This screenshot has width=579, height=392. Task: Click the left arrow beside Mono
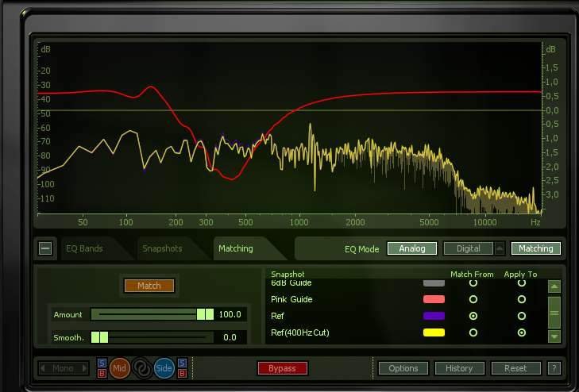(43, 368)
